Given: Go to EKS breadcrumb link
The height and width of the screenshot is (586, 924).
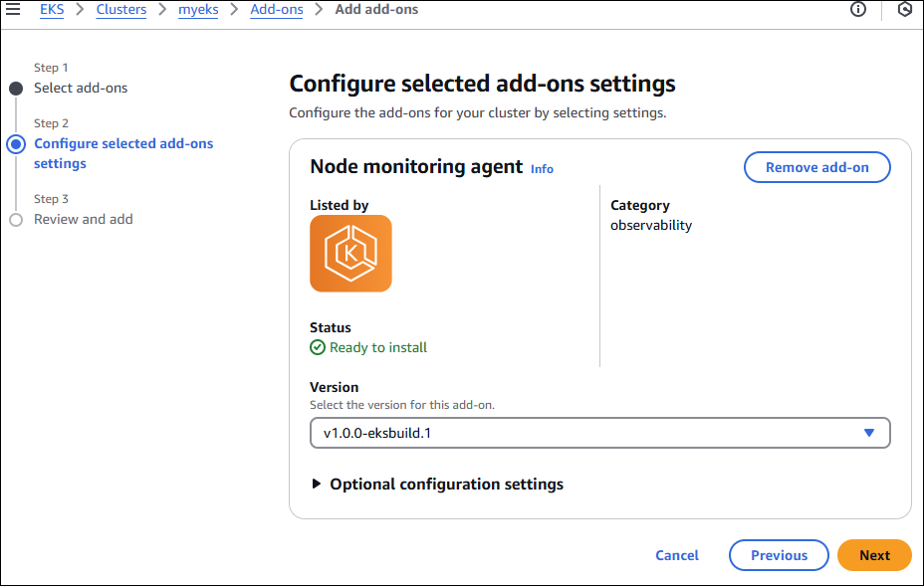Looking at the screenshot, I should tap(52, 9).
